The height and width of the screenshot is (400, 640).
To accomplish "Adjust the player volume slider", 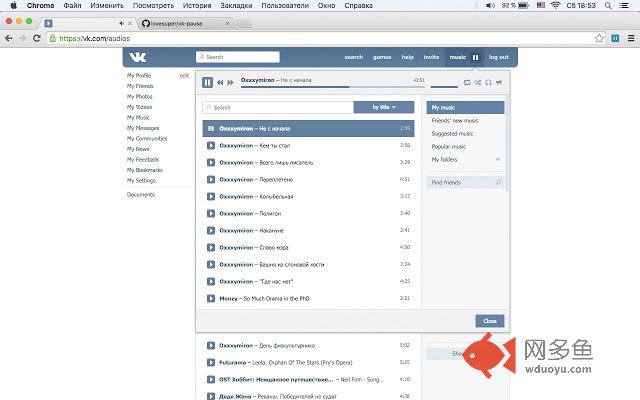I will coord(444,87).
